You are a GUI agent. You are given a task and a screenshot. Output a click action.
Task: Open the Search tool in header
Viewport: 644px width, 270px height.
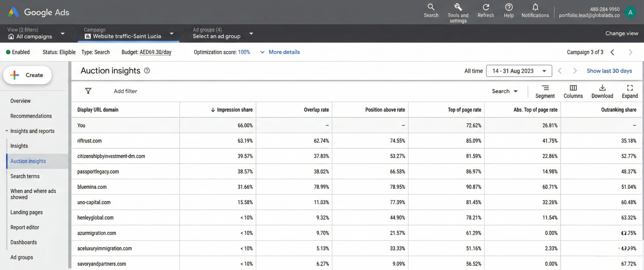click(x=431, y=11)
